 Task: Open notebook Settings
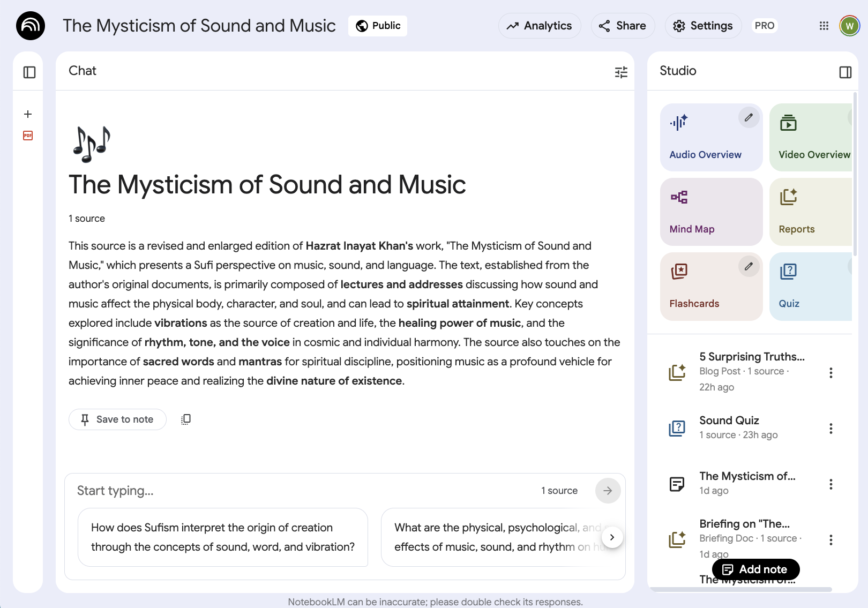[703, 26]
